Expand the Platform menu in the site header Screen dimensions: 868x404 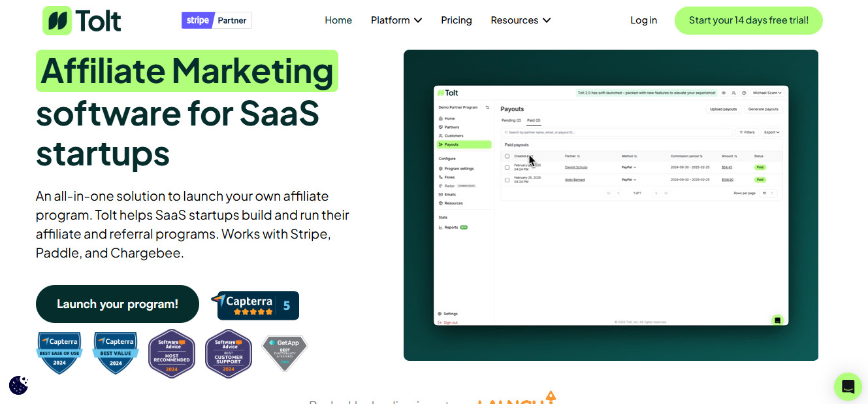[x=396, y=20]
